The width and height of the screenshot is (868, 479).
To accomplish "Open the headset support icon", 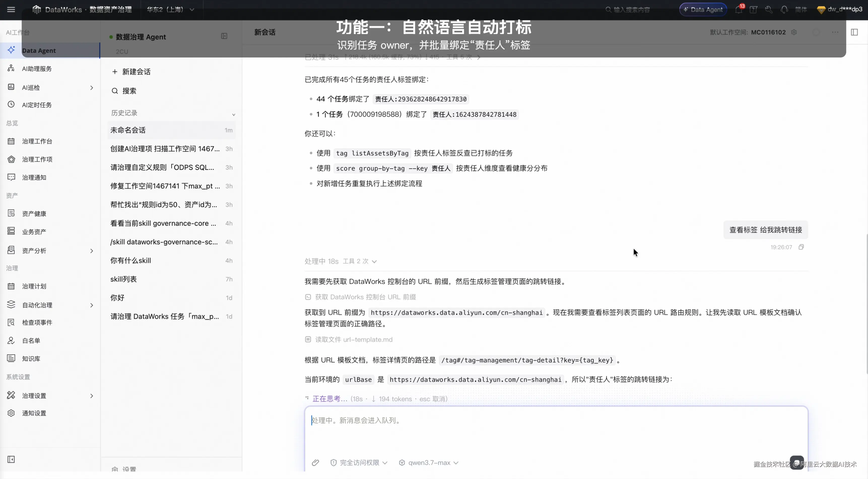I will tap(784, 9).
